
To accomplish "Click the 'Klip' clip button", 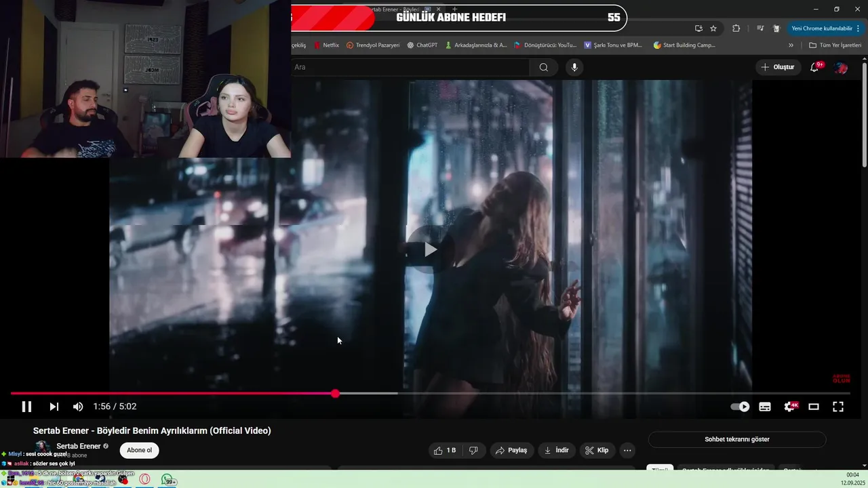I will [597, 450].
